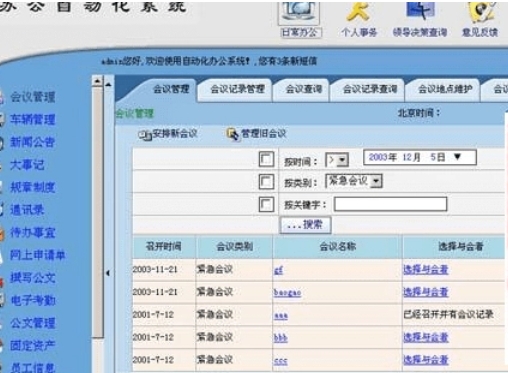This screenshot has width=508, height=373.
Task: Collapse sidebar with the left arrow handle
Action: pos(108,273)
